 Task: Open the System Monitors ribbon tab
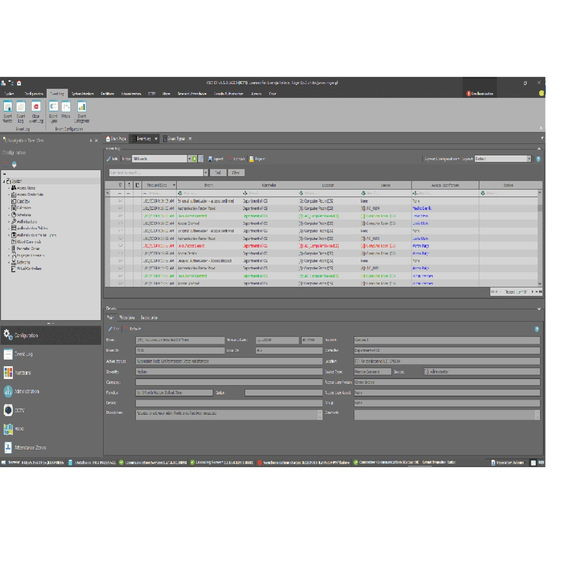tap(83, 94)
